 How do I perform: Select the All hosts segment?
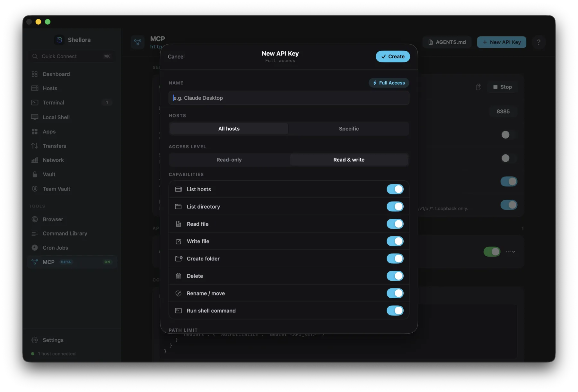click(229, 129)
